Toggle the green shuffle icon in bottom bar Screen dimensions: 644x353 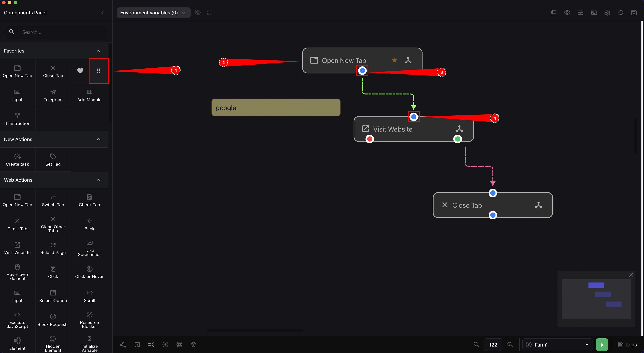pyautogui.click(x=151, y=345)
